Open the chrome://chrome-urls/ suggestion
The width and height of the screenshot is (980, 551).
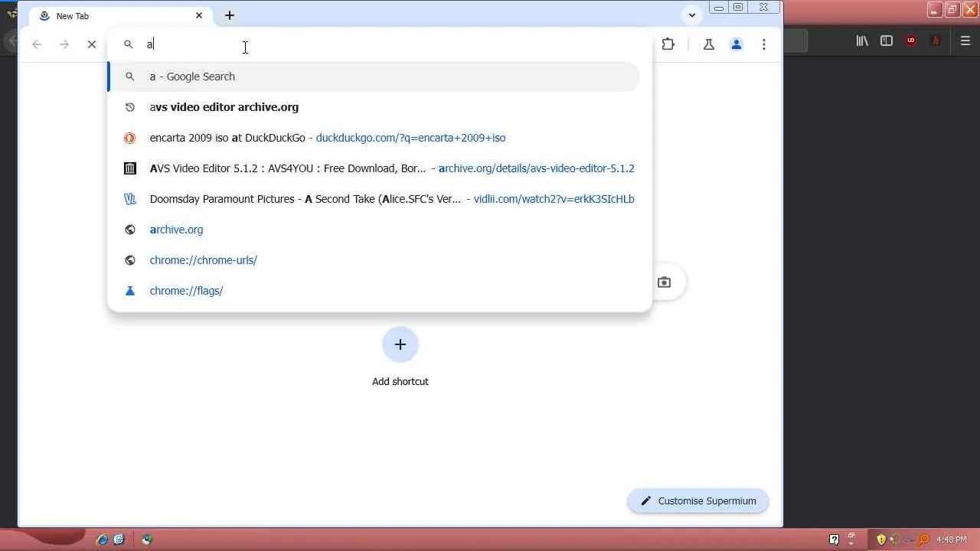pos(374,260)
